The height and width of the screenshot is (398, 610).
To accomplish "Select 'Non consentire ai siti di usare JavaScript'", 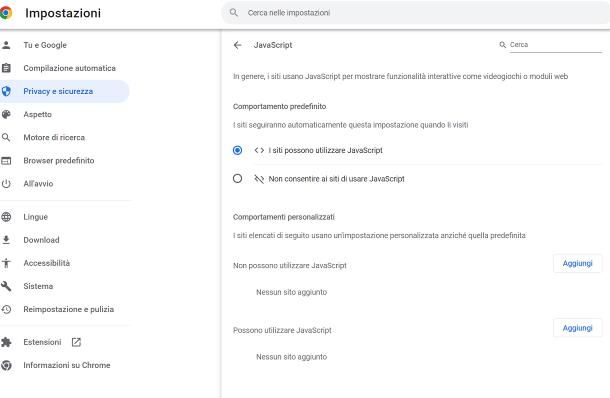I will (x=237, y=179).
